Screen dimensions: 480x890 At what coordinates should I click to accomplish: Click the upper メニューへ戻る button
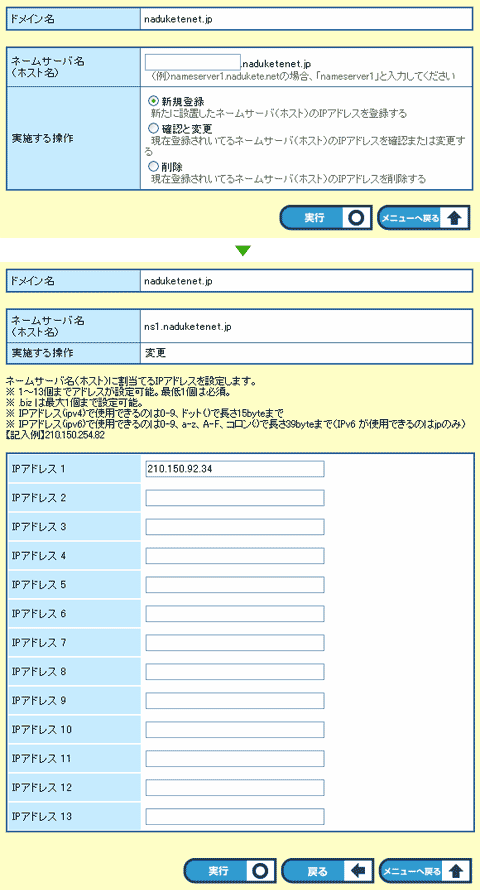pos(424,218)
